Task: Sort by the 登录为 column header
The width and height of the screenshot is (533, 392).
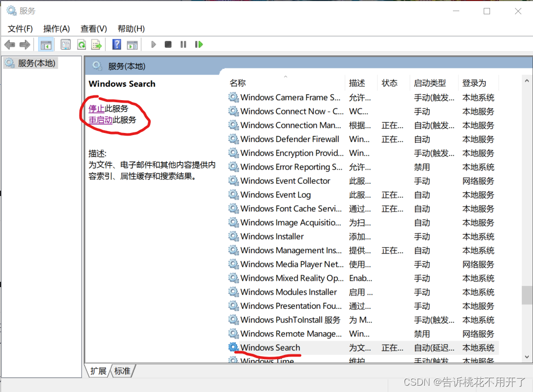Action: pyautogui.click(x=474, y=83)
